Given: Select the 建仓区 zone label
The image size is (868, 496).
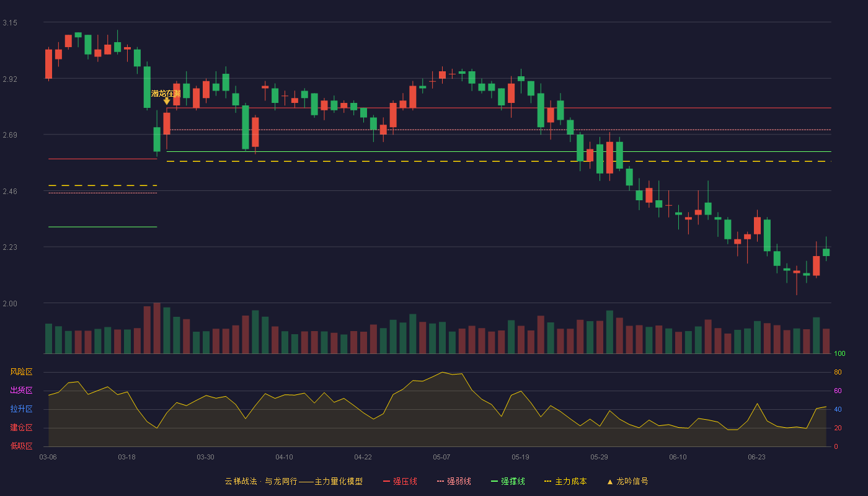Looking at the screenshot, I should (x=21, y=428).
